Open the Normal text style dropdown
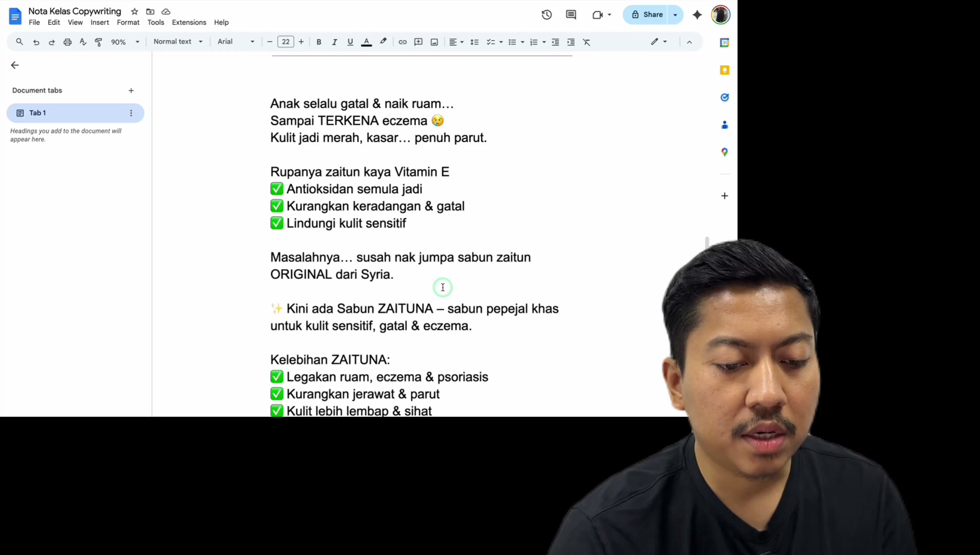The image size is (980, 555). pos(178,42)
